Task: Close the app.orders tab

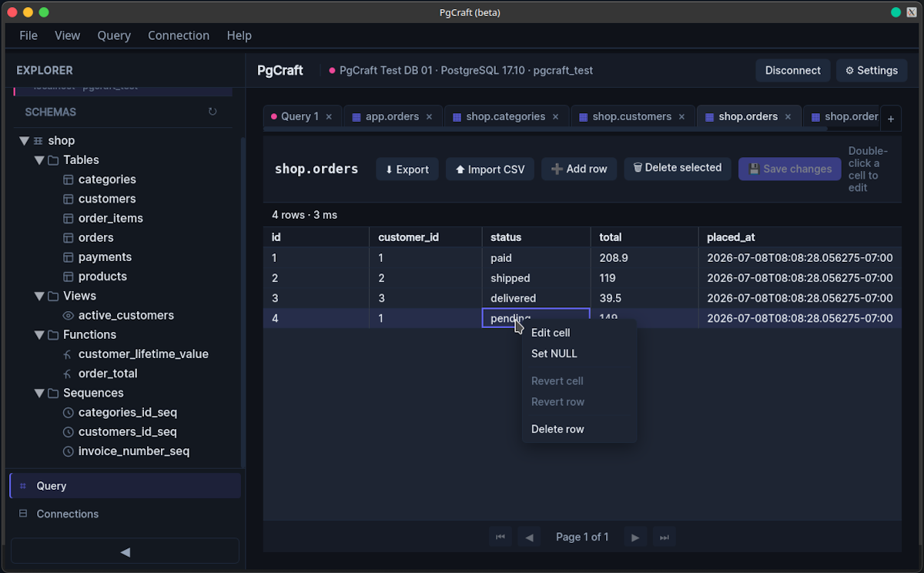Action: click(429, 117)
